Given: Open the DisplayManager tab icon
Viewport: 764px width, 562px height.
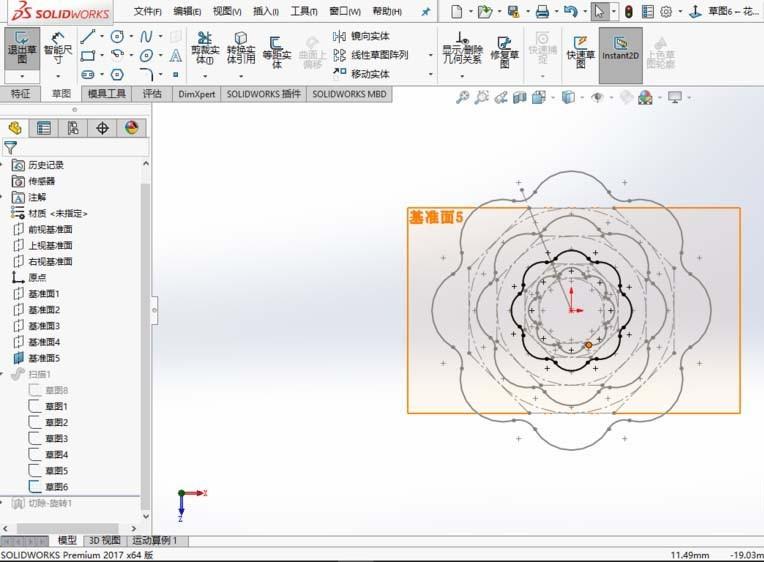Looking at the screenshot, I should (132, 128).
